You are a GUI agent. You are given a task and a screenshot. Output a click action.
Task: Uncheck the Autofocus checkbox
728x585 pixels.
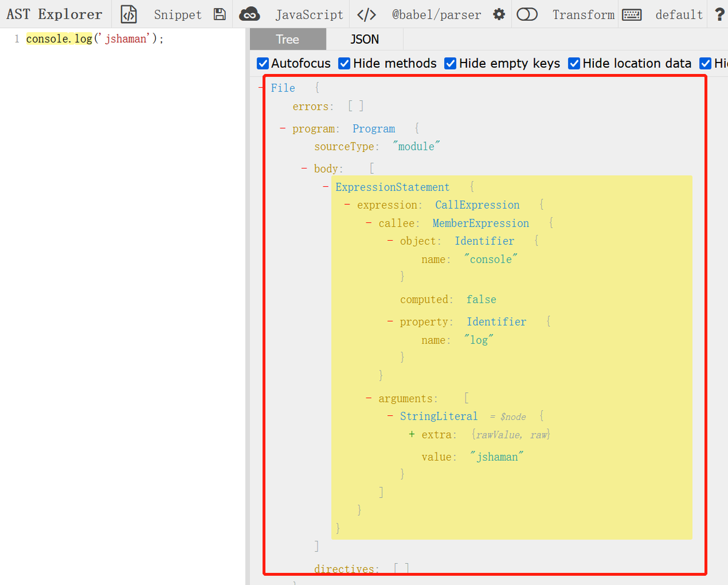[x=263, y=63]
